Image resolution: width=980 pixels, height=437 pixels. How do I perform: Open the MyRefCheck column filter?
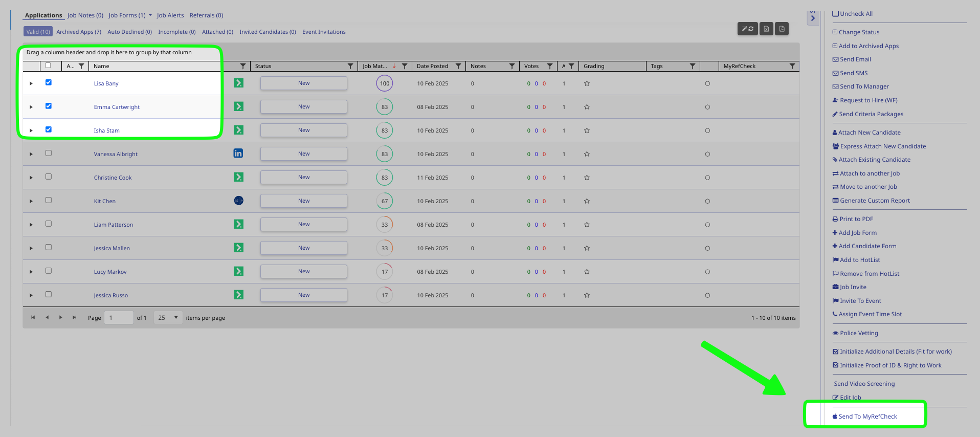[x=792, y=66]
